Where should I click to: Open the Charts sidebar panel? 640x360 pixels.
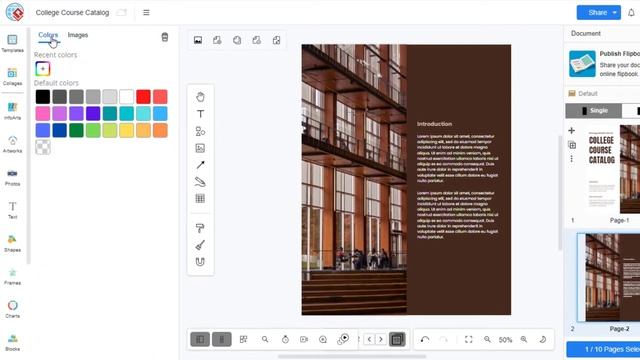point(12,309)
